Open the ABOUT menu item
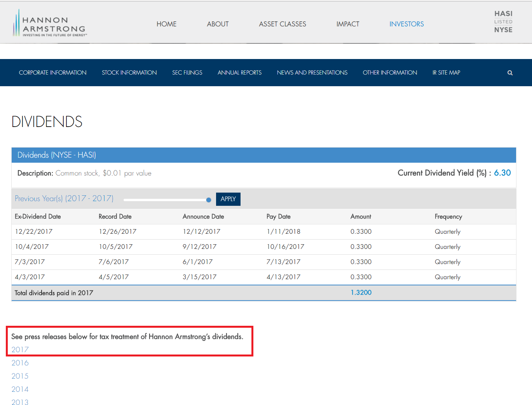The width and height of the screenshot is (532, 405). [218, 24]
